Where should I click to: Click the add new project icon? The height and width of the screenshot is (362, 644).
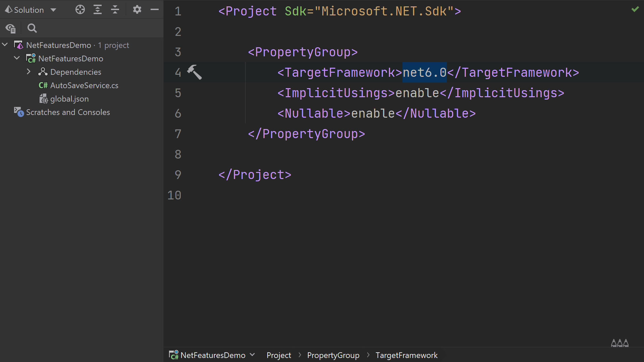point(79,10)
